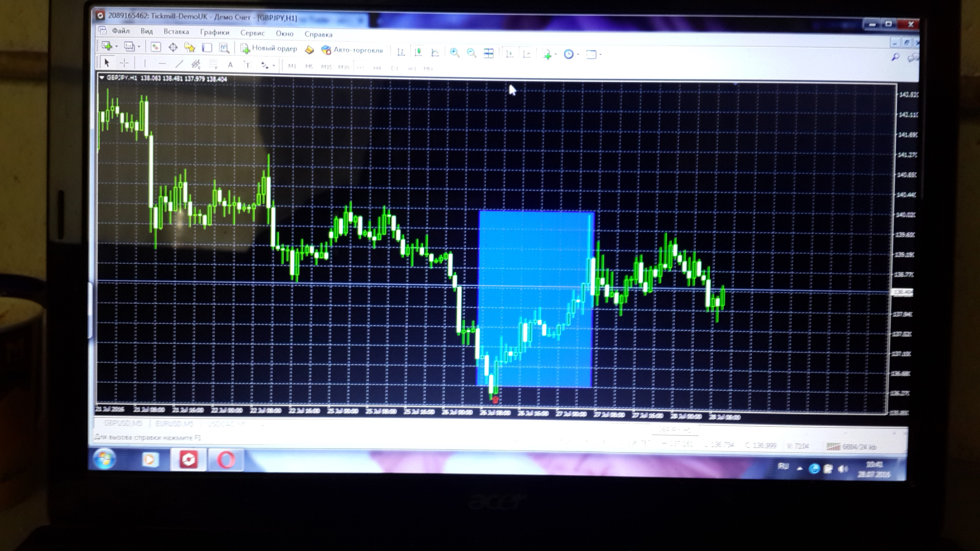The image size is (980, 551).
Task: Select the crosshair tool
Action: [124, 63]
